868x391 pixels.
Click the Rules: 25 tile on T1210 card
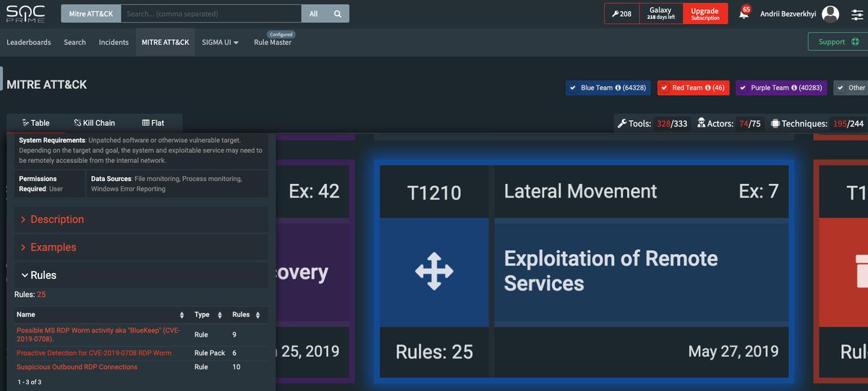pos(434,352)
